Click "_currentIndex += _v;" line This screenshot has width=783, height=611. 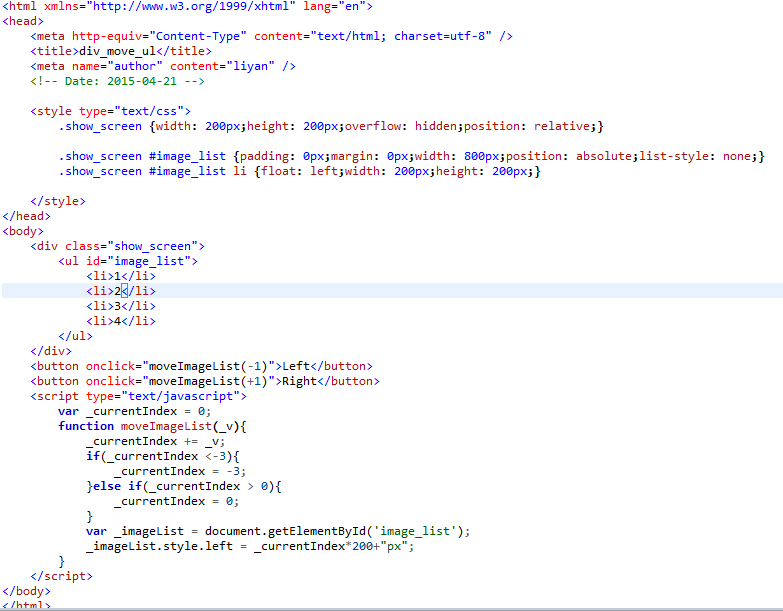pos(156,441)
